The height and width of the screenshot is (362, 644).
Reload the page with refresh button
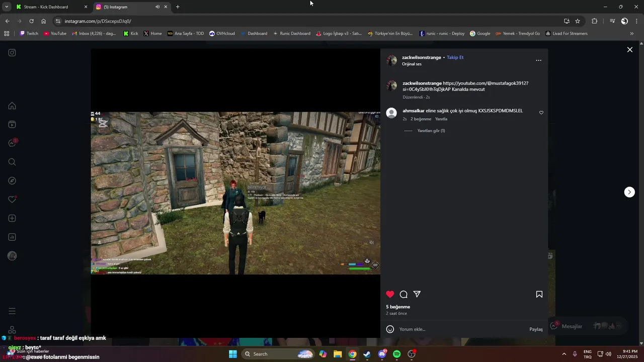pos(31,21)
